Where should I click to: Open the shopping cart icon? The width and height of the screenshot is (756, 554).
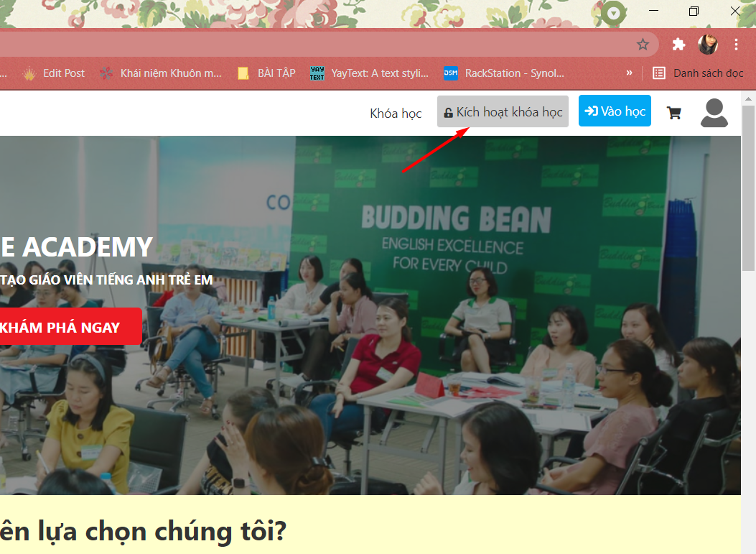(673, 113)
